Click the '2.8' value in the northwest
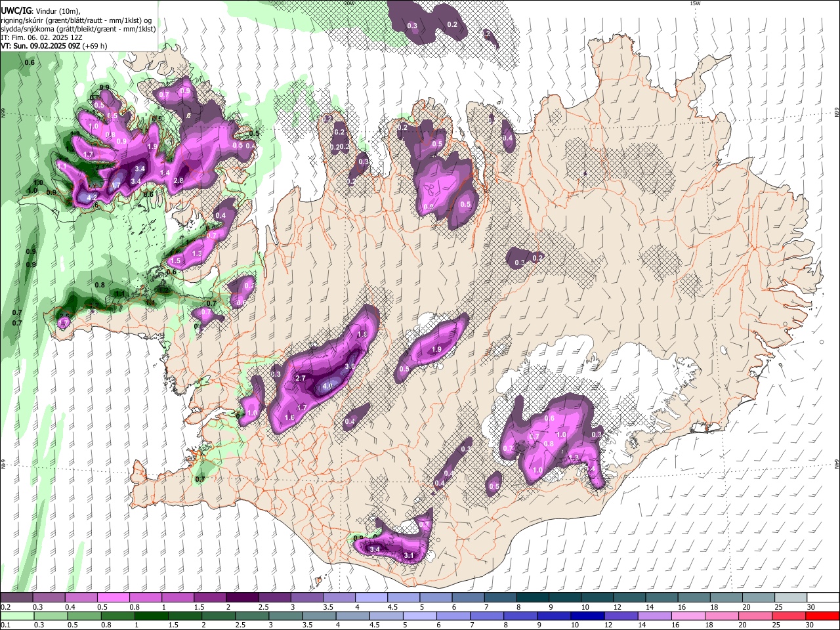Screen dimensions: 840x630 (178, 180)
